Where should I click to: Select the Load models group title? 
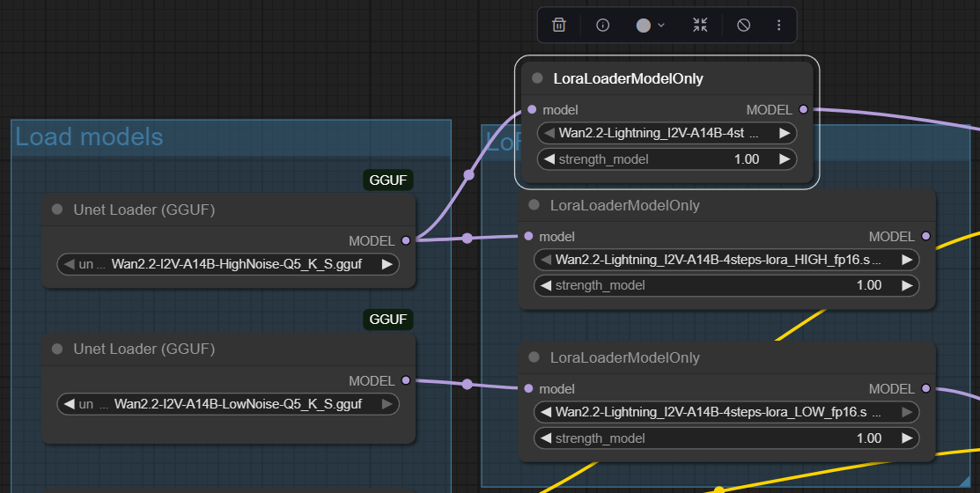point(89,136)
